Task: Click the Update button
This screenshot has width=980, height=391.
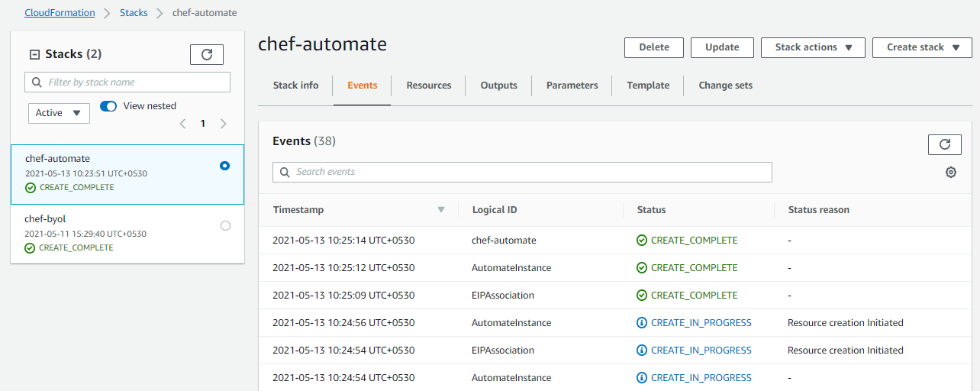Action: point(722,47)
